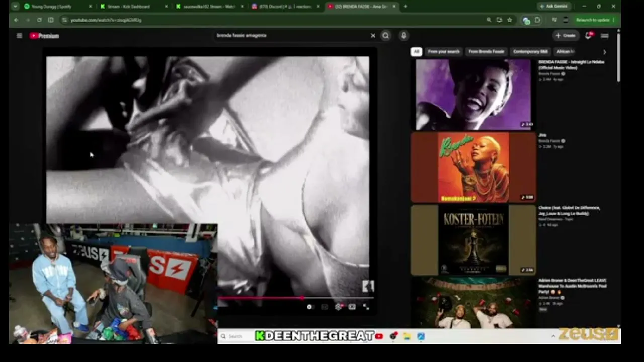Open the Koster-Fotein video thumbnail
This screenshot has height=362, width=644.
click(473, 240)
